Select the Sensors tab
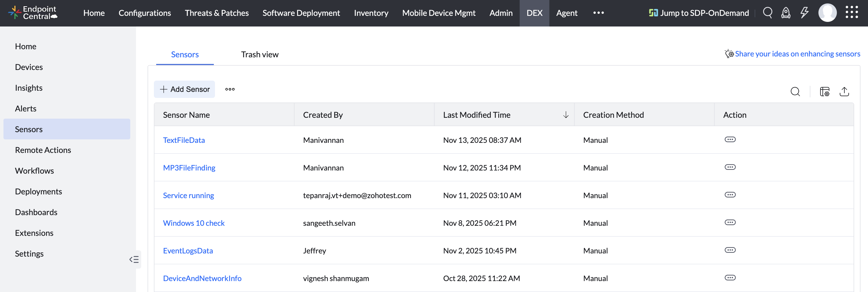The height and width of the screenshot is (292, 868). point(185,54)
